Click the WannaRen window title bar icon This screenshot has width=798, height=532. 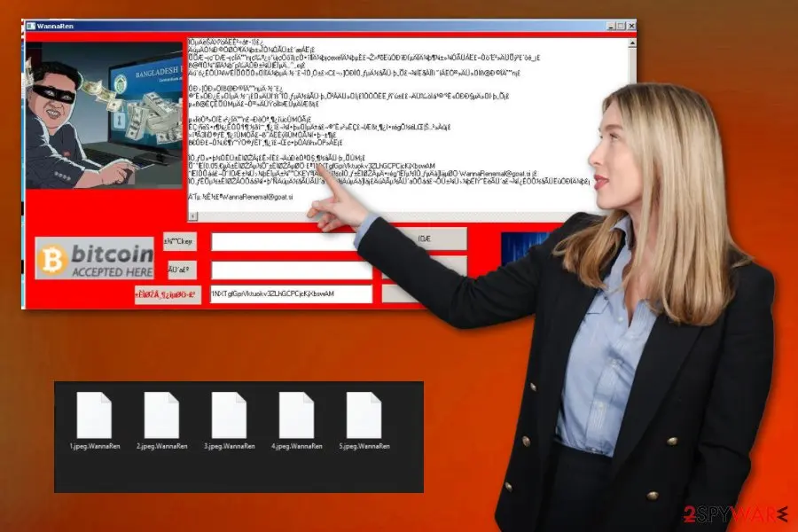point(30,26)
